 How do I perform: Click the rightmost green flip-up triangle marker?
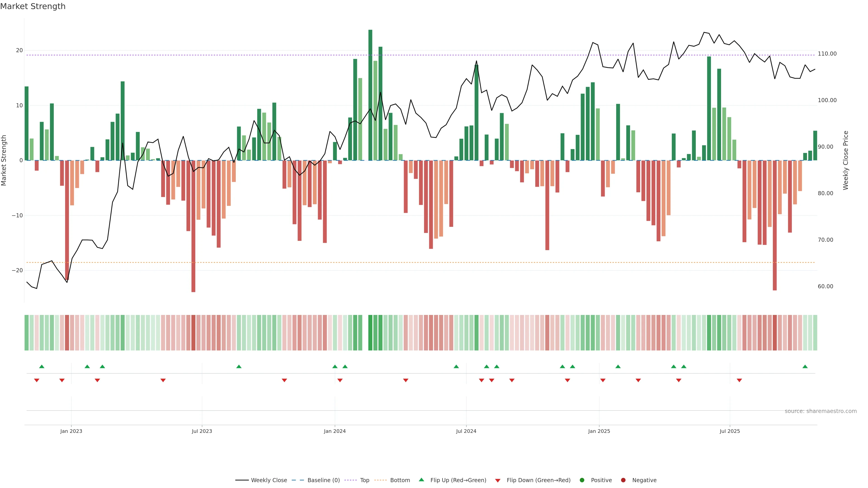coord(805,366)
